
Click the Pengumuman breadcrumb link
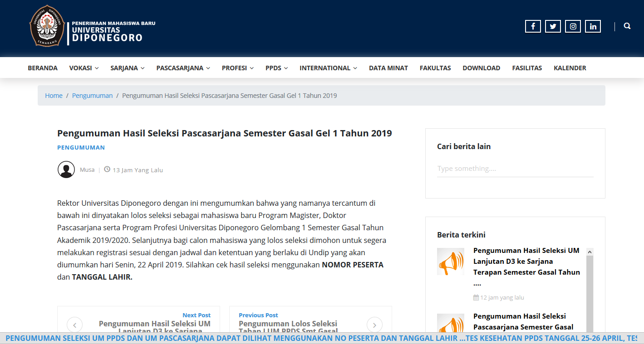[x=92, y=96]
